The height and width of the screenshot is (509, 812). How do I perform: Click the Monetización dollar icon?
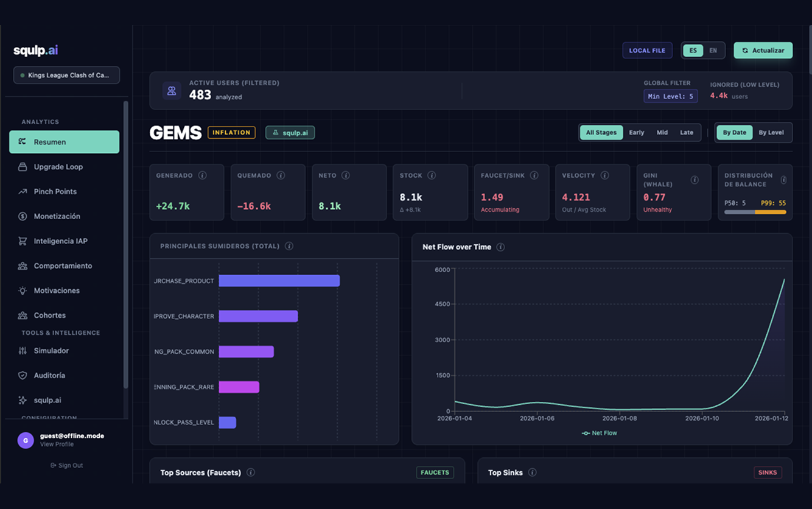coord(23,216)
